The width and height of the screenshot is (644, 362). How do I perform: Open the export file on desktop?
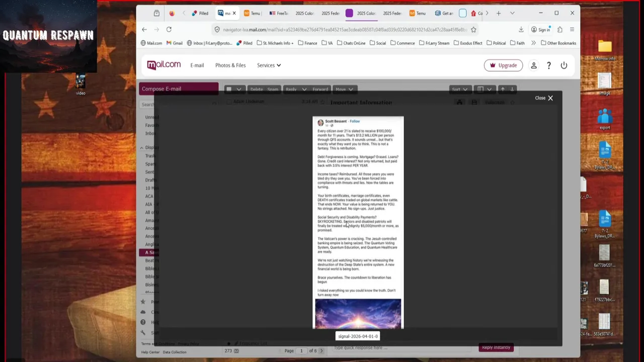(605, 119)
